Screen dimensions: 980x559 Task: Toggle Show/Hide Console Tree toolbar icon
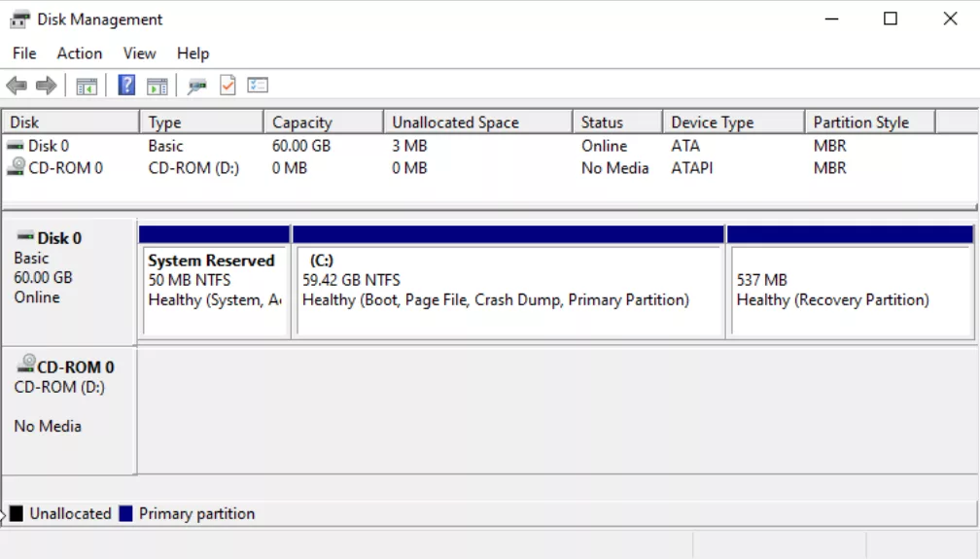pyautogui.click(x=87, y=86)
